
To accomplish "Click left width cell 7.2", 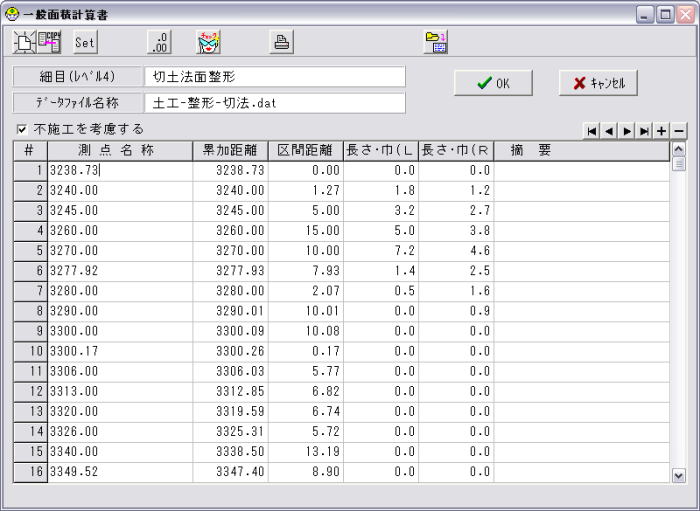I will 381,251.
